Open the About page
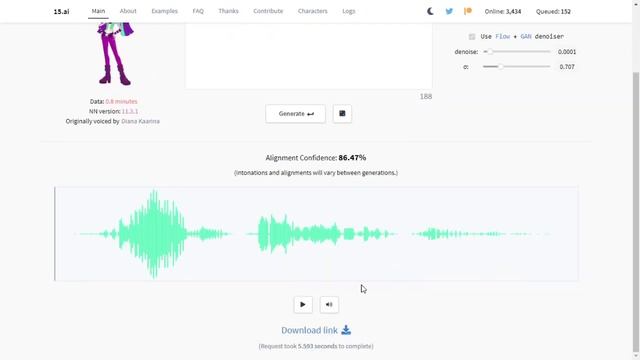This screenshot has width=640, height=360. [x=128, y=11]
